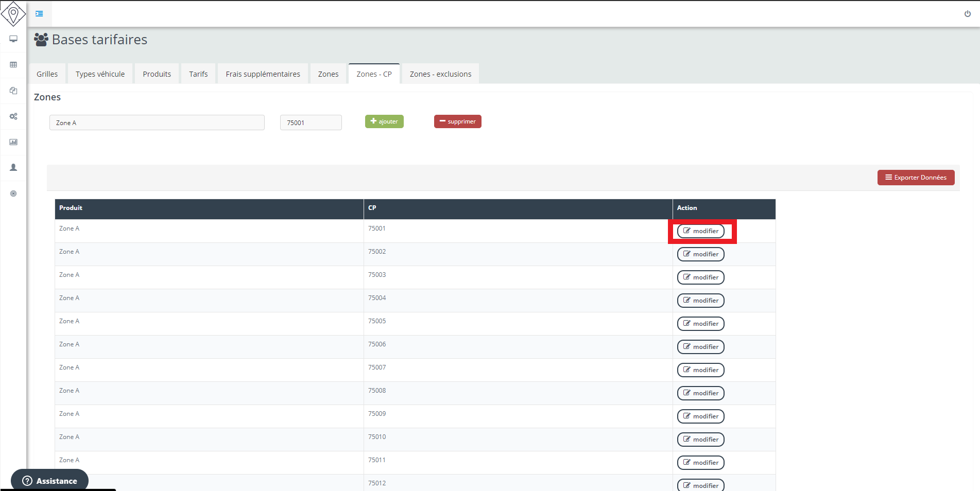Viewport: 980px width, 491px height.
Task: Switch to the Grilles tab
Action: [47, 74]
